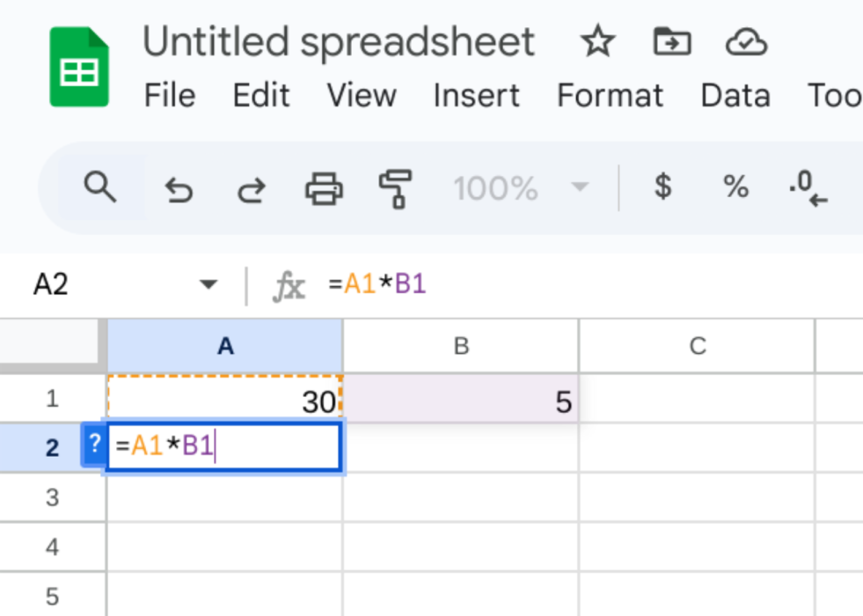Select column B header
The height and width of the screenshot is (616, 863).
[461, 346]
